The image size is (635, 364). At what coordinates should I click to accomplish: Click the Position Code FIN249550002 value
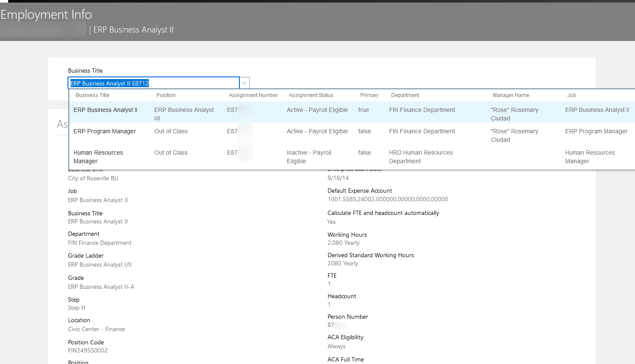pos(88,350)
